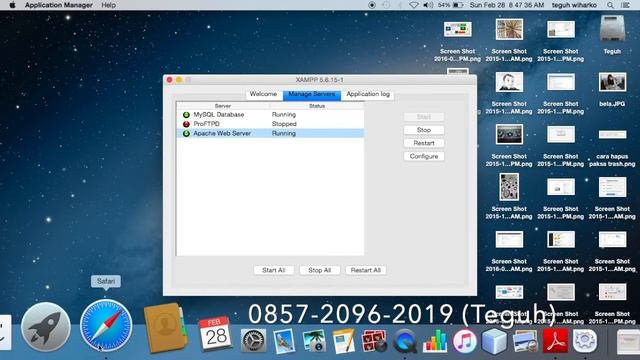The height and width of the screenshot is (360, 640).
Task: Click the Restart button
Action: [x=424, y=143]
